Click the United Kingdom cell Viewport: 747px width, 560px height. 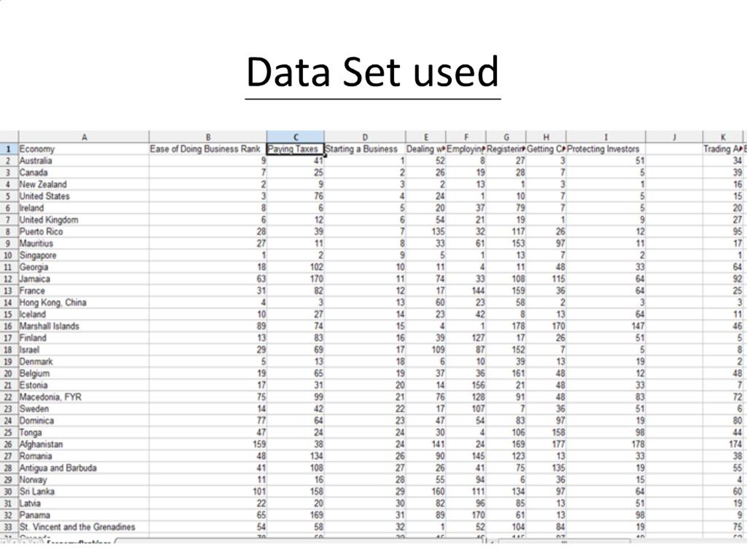click(x=84, y=220)
